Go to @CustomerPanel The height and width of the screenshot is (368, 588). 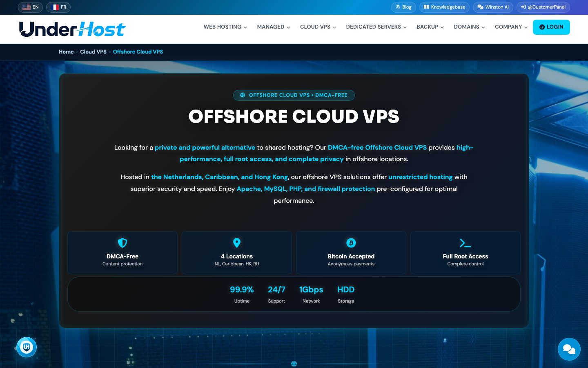pyautogui.click(x=543, y=7)
